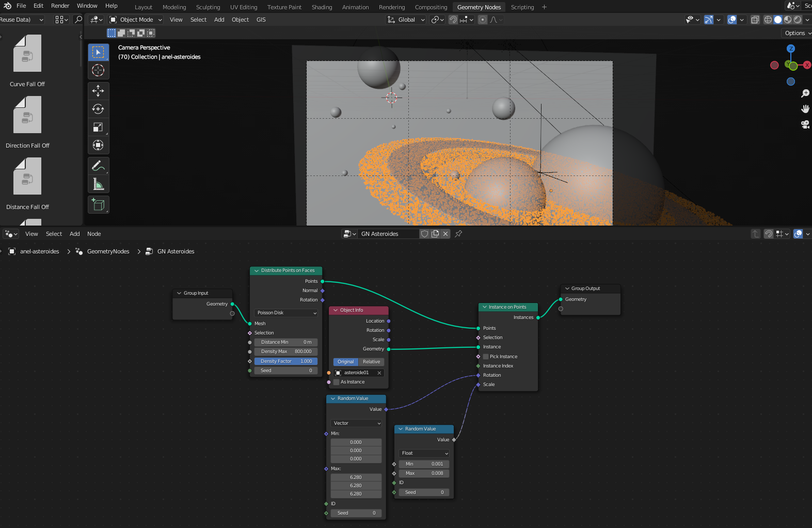Click the pan hand viewport icon
Image resolution: width=812 pixels, height=528 pixels.
(x=805, y=109)
